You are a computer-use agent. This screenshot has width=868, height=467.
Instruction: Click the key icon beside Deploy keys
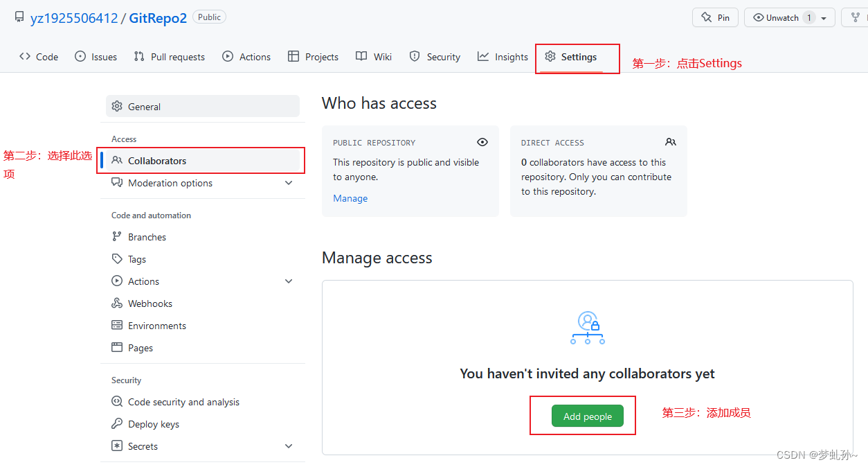[117, 424]
